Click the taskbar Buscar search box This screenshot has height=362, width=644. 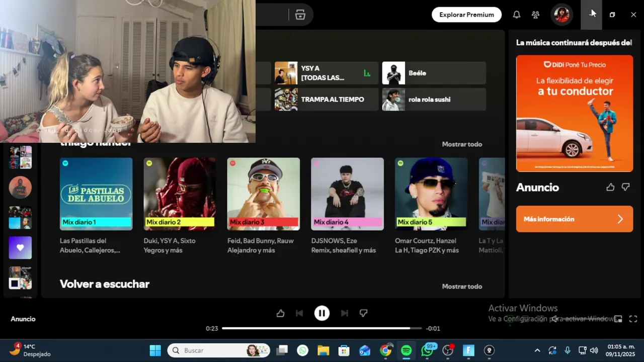click(x=219, y=350)
